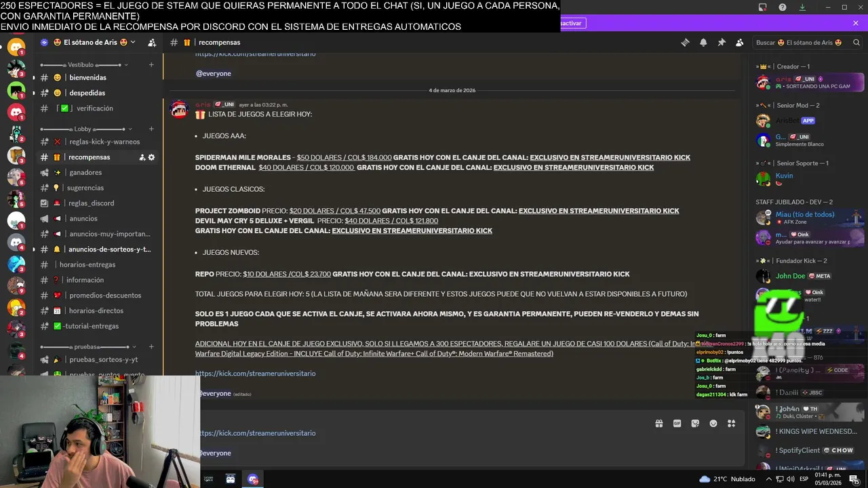Open taskbar clock 01:41 p. m.
Image resolution: width=868 pixels, height=488 pixels.
click(x=828, y=479)
